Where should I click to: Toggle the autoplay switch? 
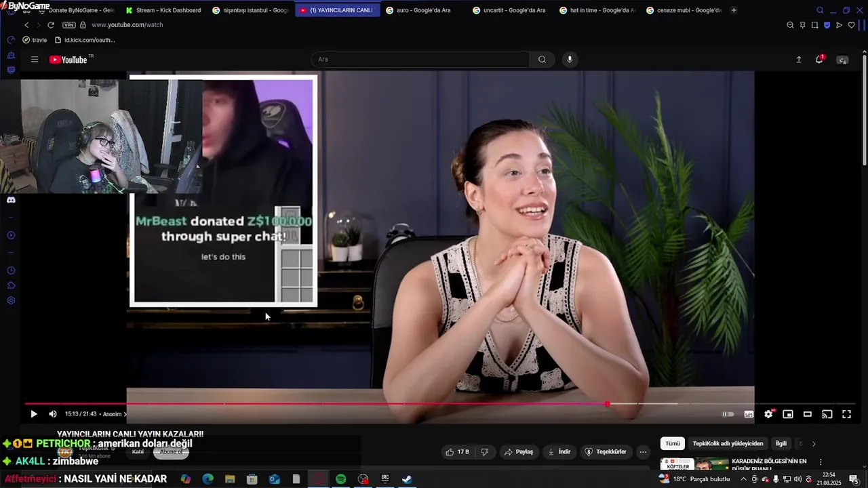click(x=728, y=414)
